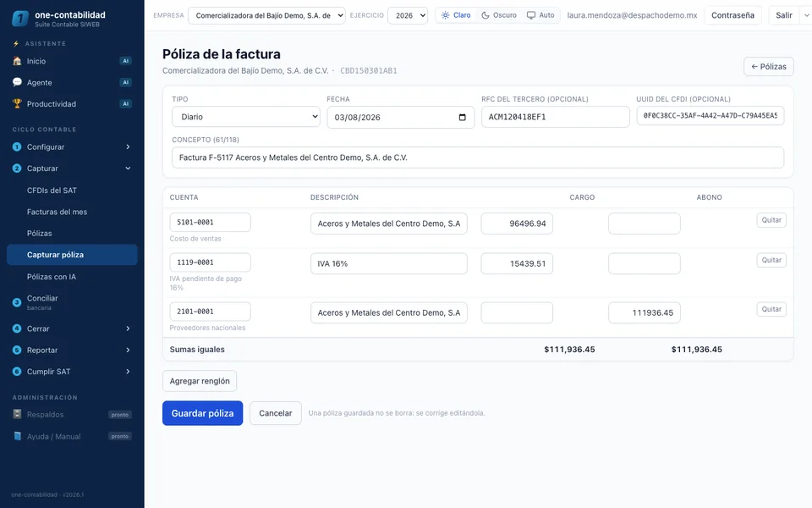Screen dimensions: 812x508
Task: Click the empty abono field in 5101-0001 row
Action: pos(645,224)
